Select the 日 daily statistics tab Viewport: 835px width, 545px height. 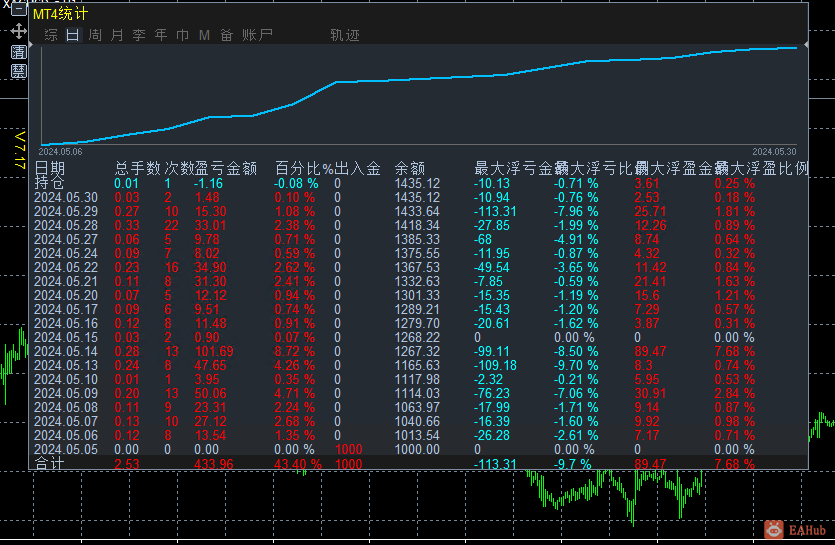72,35
